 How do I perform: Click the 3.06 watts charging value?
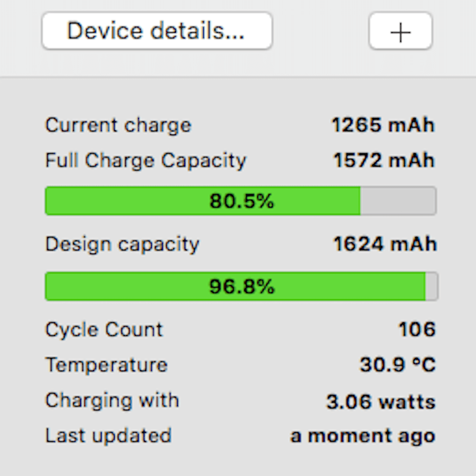point(381,402)
